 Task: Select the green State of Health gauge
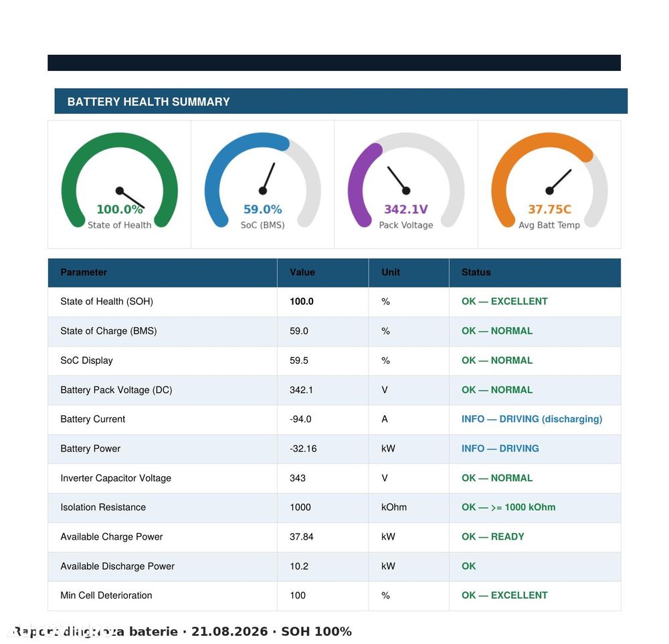(120, 181)
